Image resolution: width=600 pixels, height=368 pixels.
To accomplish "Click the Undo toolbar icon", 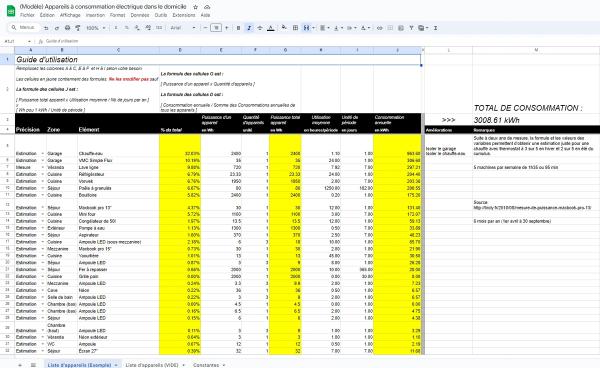I will point(46,28).
